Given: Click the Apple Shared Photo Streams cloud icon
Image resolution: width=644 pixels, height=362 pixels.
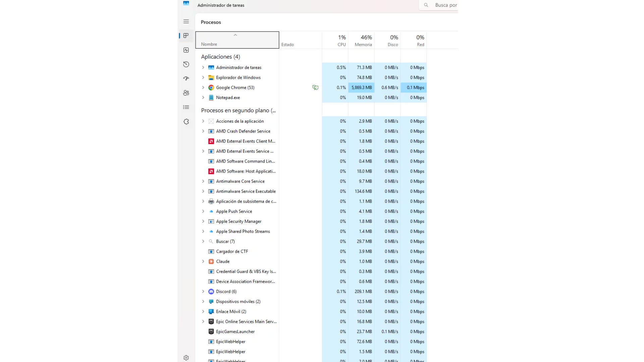Looking at the screenshot, I should point(211,231).
